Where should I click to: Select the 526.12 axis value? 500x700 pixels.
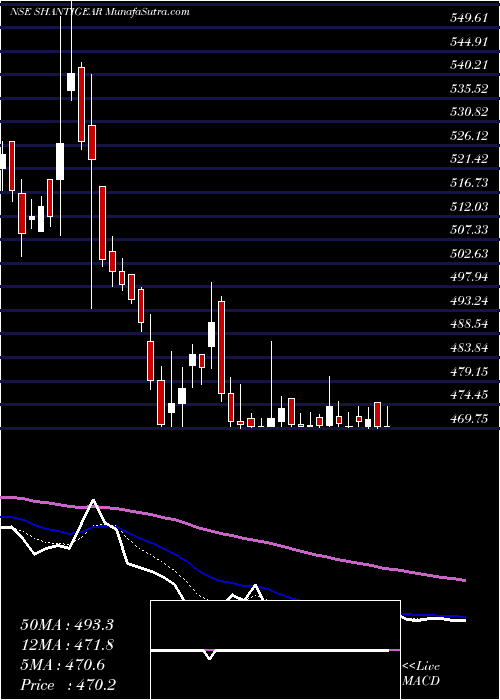pyautogui.click(x=469, y=136)
